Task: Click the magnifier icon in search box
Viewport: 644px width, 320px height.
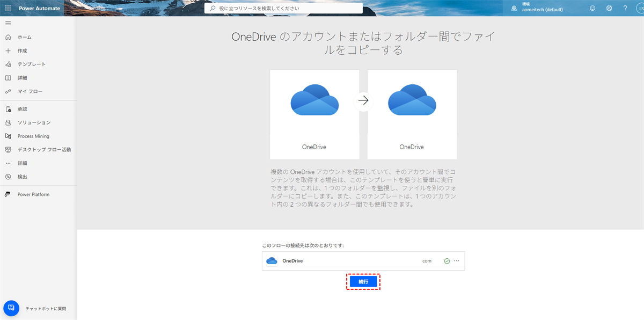Action: 213,8
